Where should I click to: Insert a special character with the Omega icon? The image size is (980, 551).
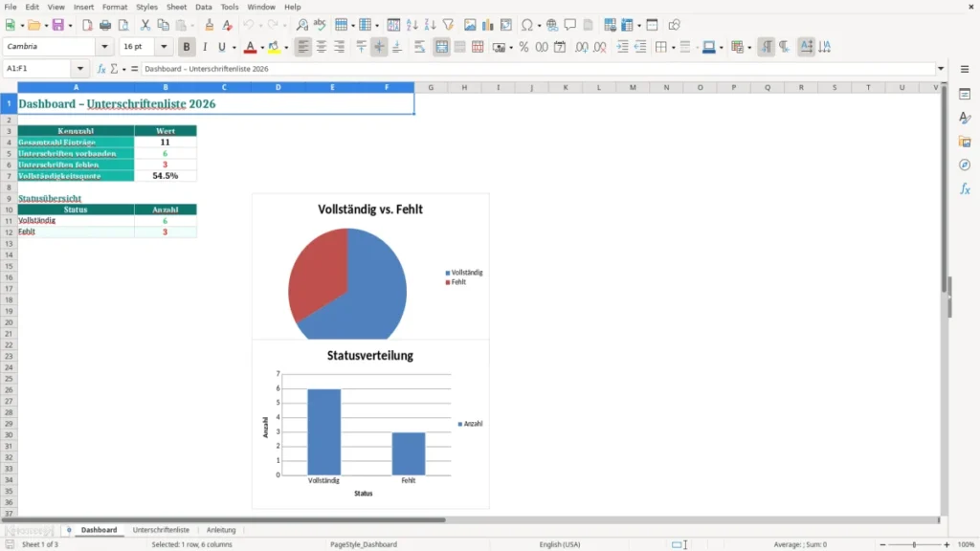click(527, 25)
